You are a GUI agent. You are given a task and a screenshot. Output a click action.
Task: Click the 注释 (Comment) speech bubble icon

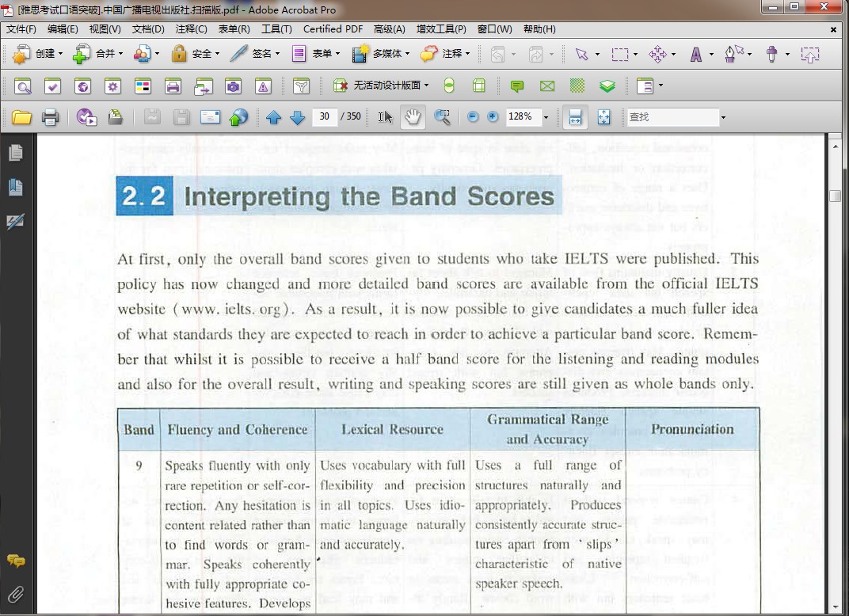click(428, 54)
